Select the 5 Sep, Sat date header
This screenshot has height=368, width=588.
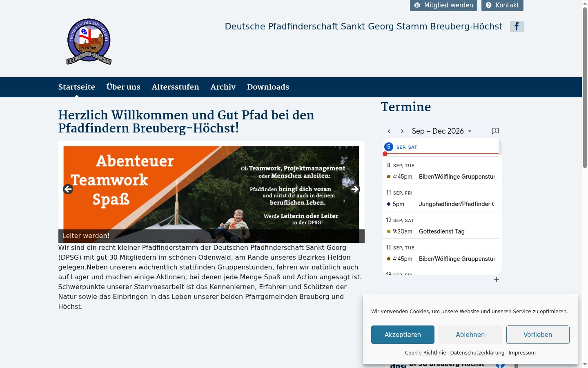click(401, 147)
